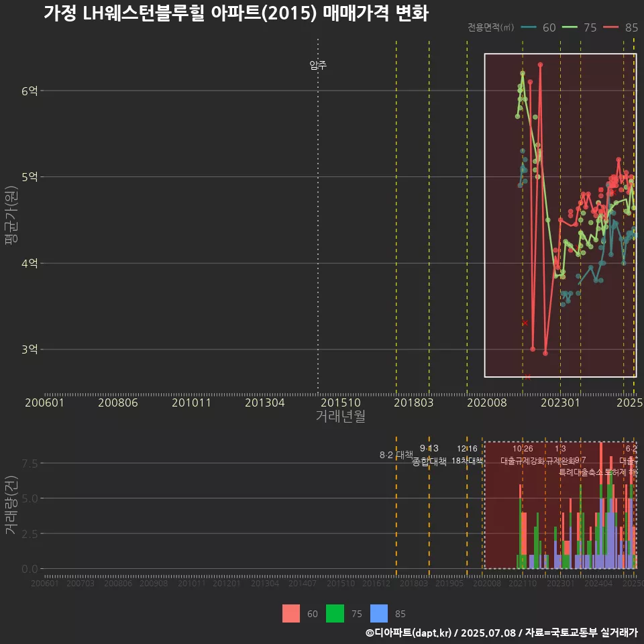Click '202110' on the volume chart axis
This screenshot has height=644, width=644.
(x=523, y=583)
